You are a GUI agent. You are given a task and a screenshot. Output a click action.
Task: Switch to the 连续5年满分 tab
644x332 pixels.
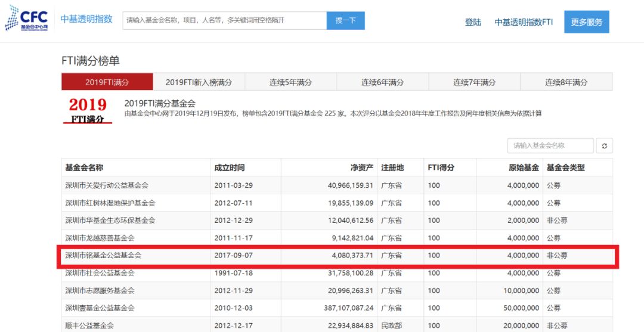coord(291,82)
